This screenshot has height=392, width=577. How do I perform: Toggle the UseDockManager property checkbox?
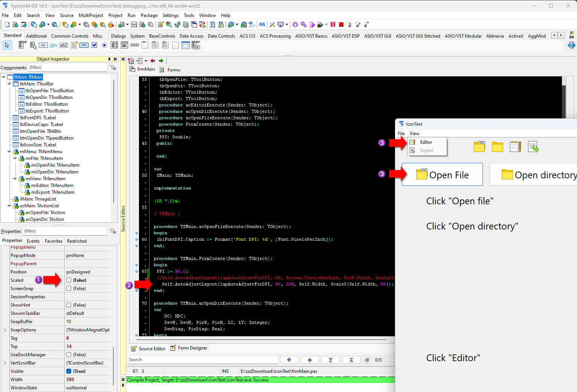69,355
